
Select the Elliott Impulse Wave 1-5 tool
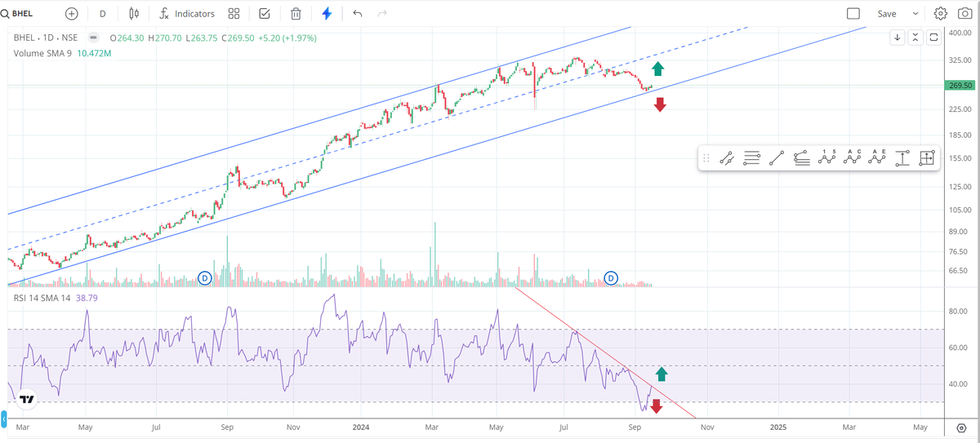pos(827,158)
